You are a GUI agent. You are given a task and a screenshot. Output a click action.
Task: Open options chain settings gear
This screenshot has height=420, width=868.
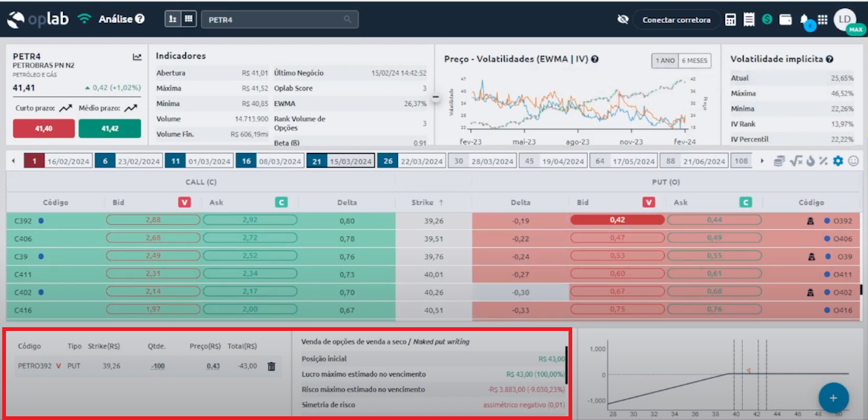point(838,161)
